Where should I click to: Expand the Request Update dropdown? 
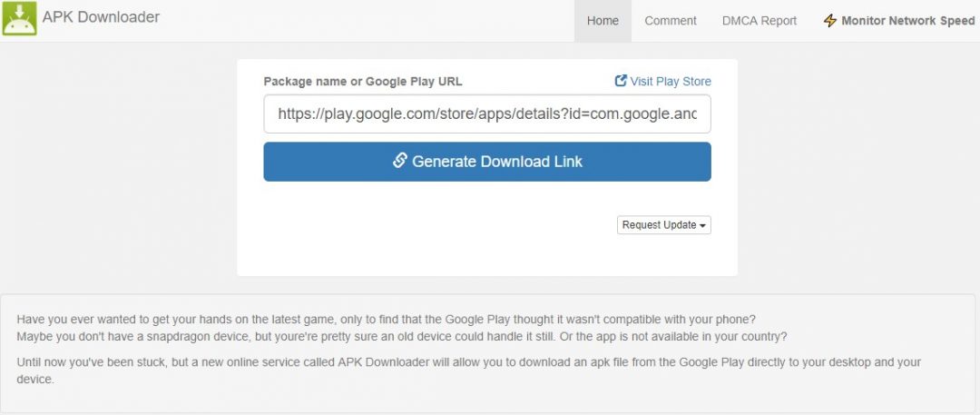(x=663, y=225)
